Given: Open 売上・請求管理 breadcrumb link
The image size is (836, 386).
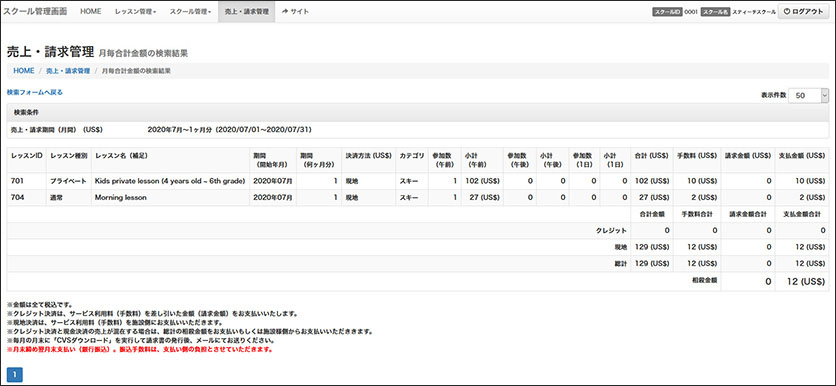Looking at the screenshot, I should (68, 70).
